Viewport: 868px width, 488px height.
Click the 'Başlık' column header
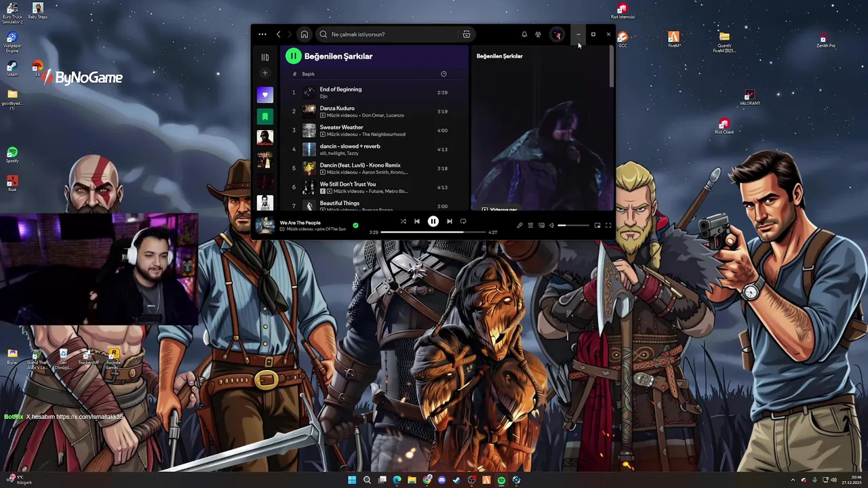[x=309, y=74]
